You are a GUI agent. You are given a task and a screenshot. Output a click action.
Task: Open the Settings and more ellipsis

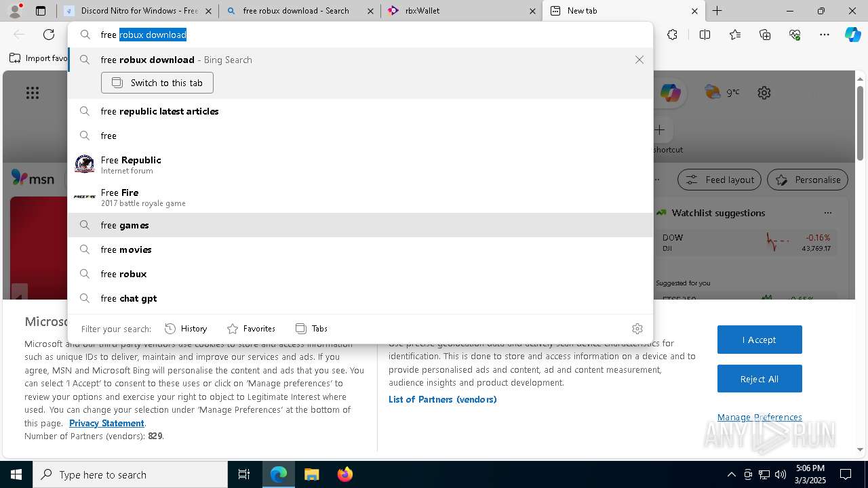pos(825,35)
